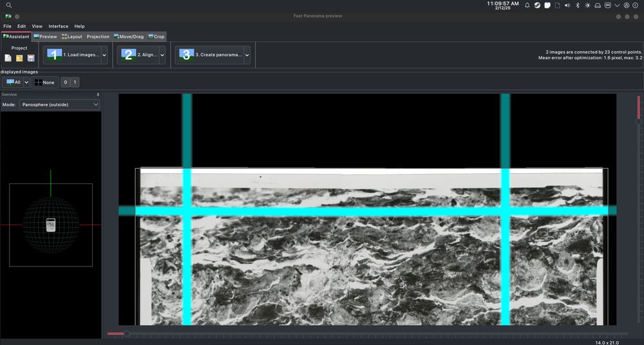Click the pin dot next to the title bar app icon
The width and height of the screenshot is (644, 345).
coord(17,17)
